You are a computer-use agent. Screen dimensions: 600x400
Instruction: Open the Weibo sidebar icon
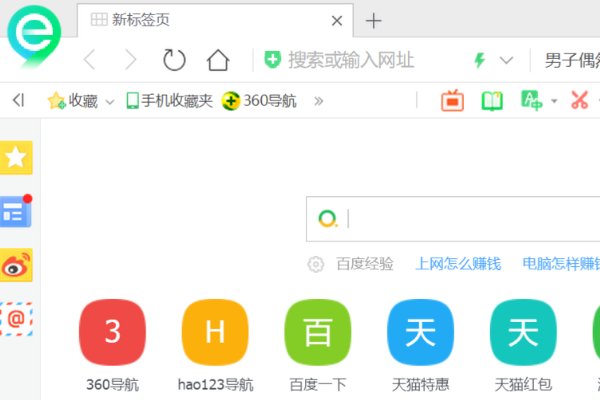click(16, 265)
